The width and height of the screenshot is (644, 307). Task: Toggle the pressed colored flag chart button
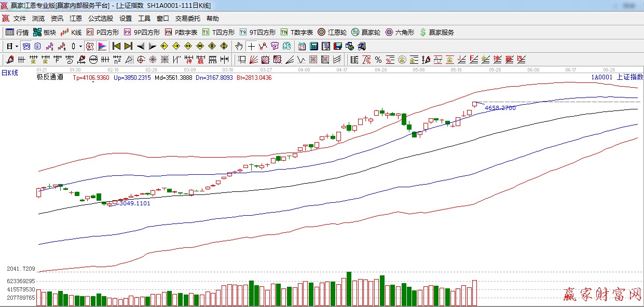(x=102, y=46)
